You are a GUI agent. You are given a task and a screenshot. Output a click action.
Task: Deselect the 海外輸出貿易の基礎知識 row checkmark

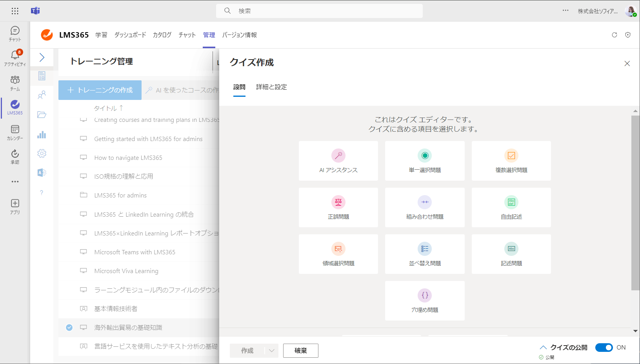tap(69, 328)
